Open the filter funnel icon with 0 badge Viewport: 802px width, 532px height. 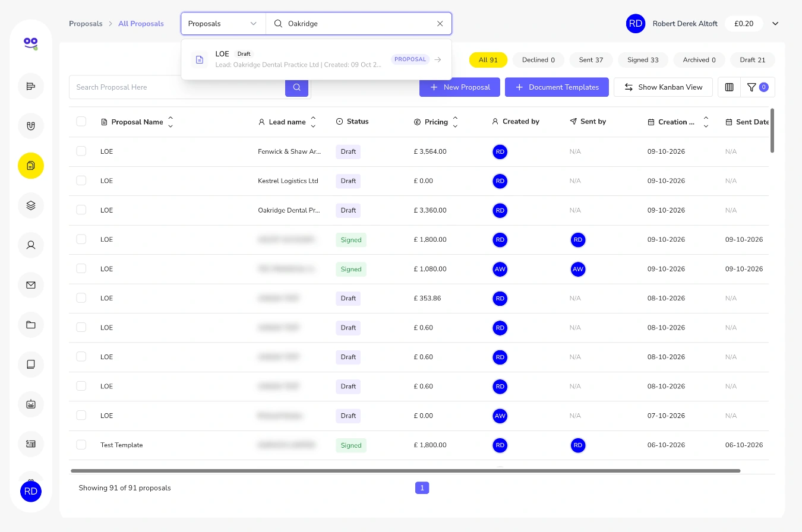[x=757, y=87]
